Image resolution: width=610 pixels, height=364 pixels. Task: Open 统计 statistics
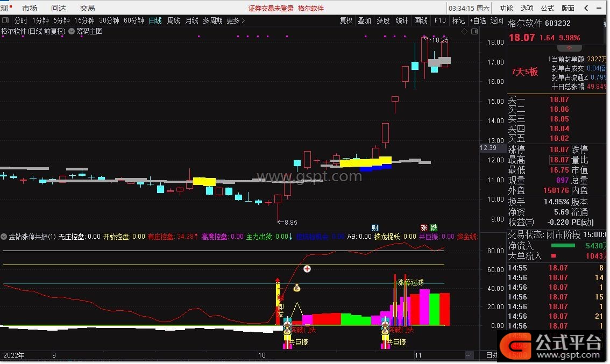[x=402, y=20]
